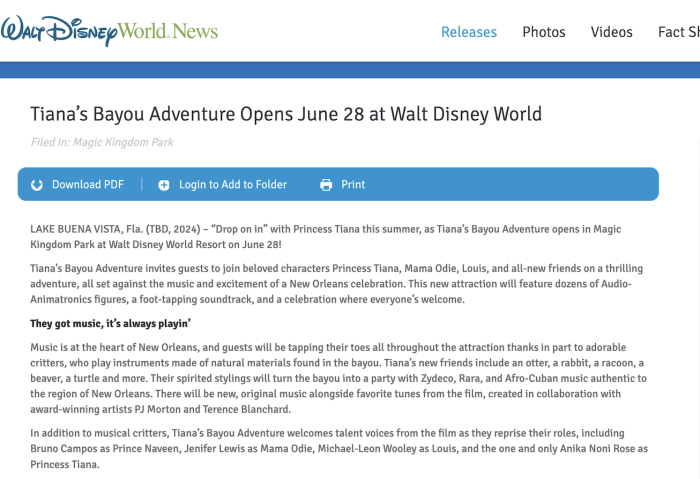The image size is (700, 479).
Task: Click the plus icon beside Login to Add to Folder
Action: pos(164,185)
